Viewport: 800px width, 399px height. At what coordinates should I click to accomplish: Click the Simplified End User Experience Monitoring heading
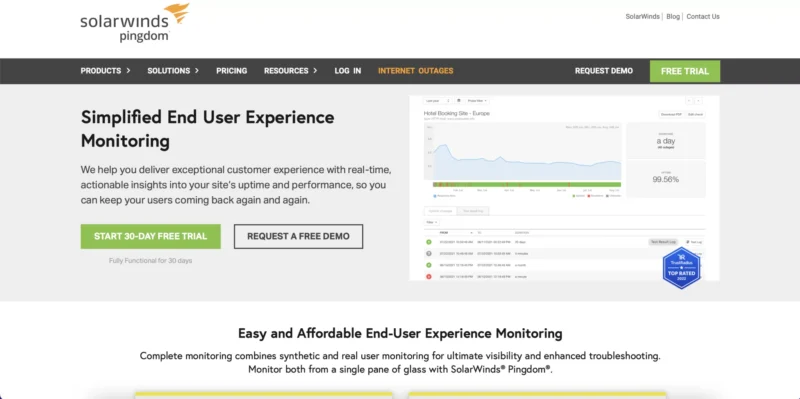click(x=208, y=129)
